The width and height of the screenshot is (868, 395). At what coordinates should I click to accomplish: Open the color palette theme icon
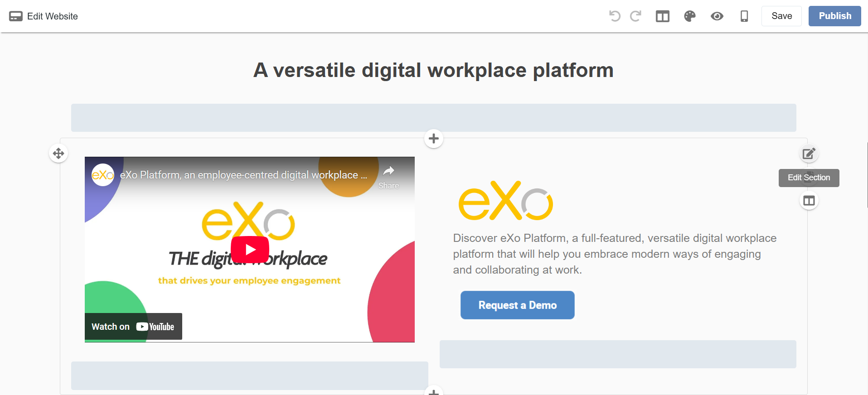689,16
